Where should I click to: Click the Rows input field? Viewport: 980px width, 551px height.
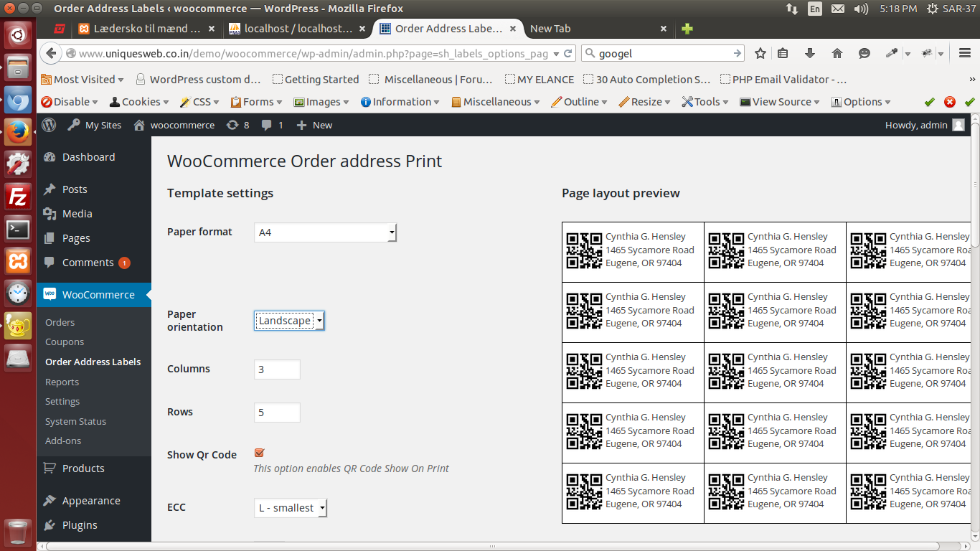277,413
